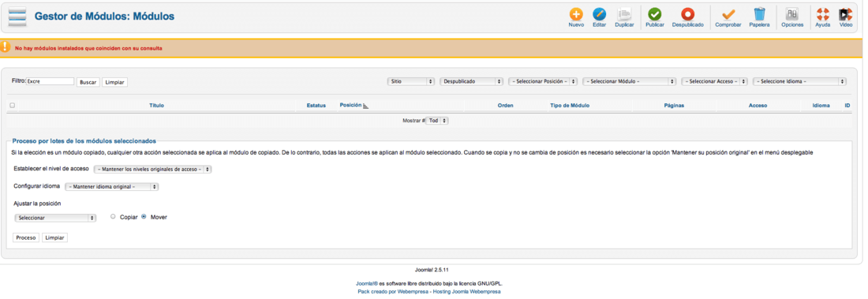Open the Mantener idioma original dropdown
Image resolution: width=868 pixels, height=299 pixels.
click(112, 187)
